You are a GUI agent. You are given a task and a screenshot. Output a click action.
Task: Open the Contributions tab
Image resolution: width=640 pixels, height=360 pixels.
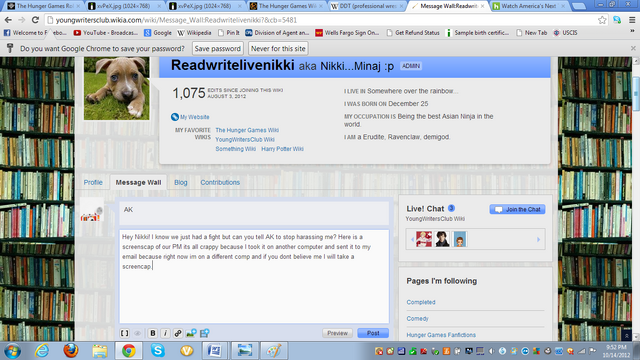[220, 182]
